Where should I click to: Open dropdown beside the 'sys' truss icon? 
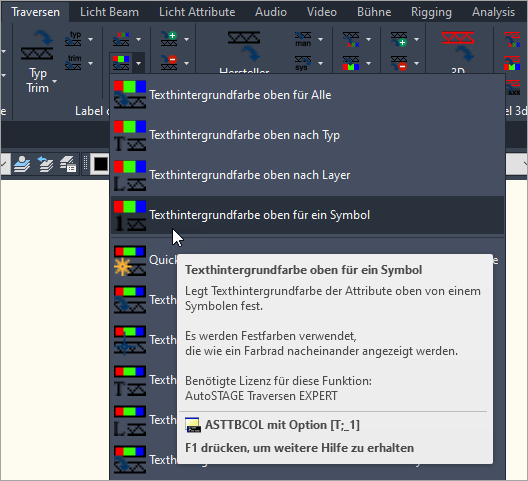coord(320,63)
